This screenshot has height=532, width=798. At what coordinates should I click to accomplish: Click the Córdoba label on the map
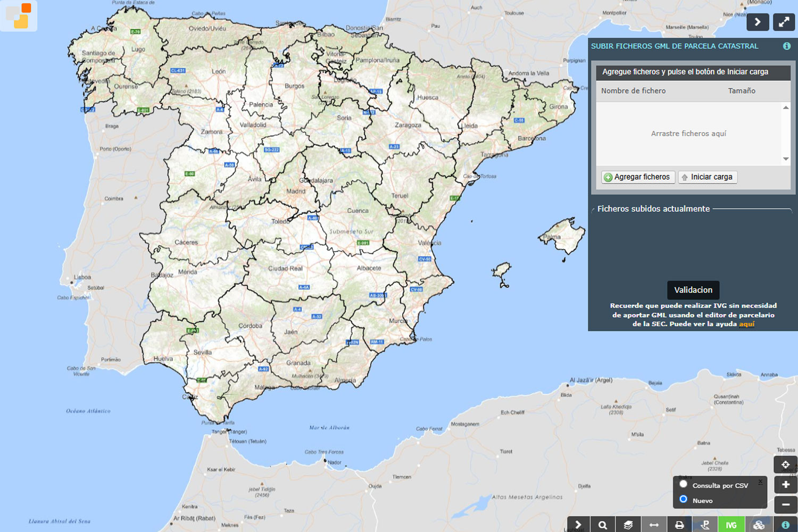coord(250,326)
